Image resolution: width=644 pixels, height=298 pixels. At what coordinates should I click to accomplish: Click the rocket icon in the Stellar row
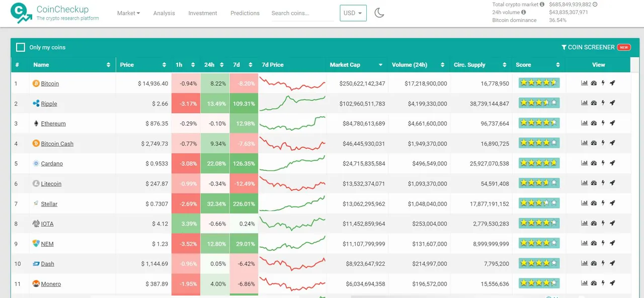pyautogui.click(x=612, y=203)
